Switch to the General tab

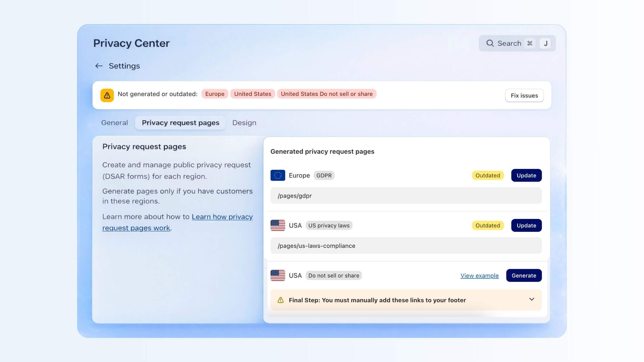pyautogui.click(x=114, y=122)
